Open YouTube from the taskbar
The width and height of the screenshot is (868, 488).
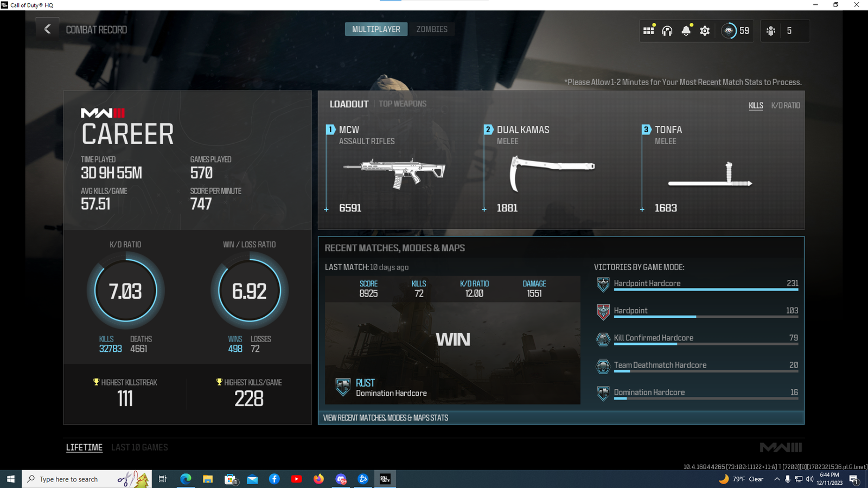(x=296, y=479)
